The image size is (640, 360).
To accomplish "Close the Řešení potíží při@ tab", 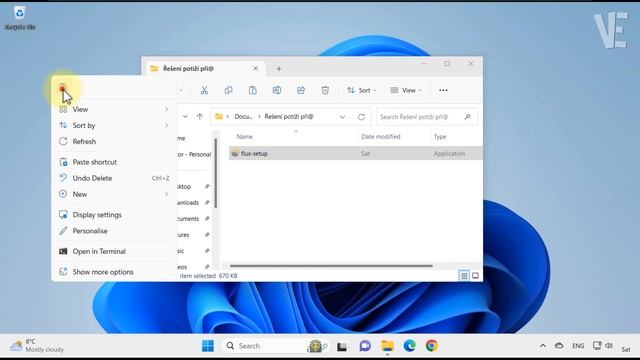I will 256,69.
